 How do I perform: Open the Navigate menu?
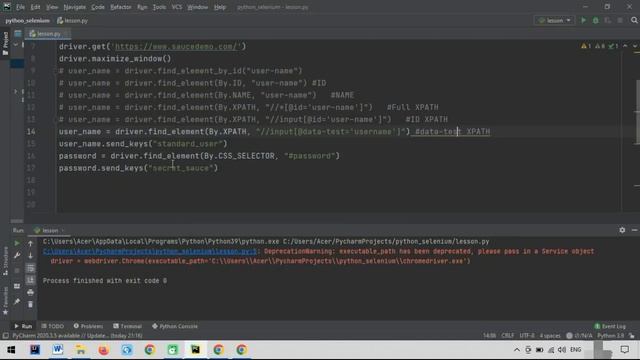(x=75, y=7)
